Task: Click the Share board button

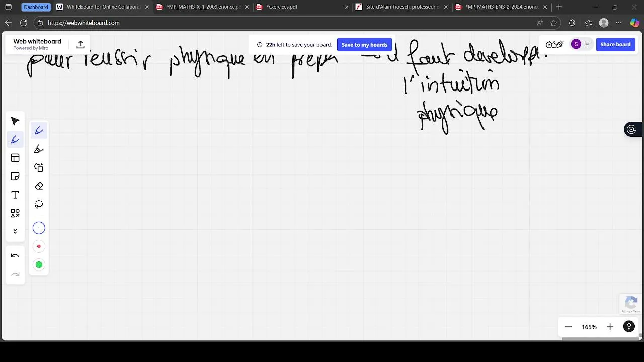Action: (x=615, y=44)
